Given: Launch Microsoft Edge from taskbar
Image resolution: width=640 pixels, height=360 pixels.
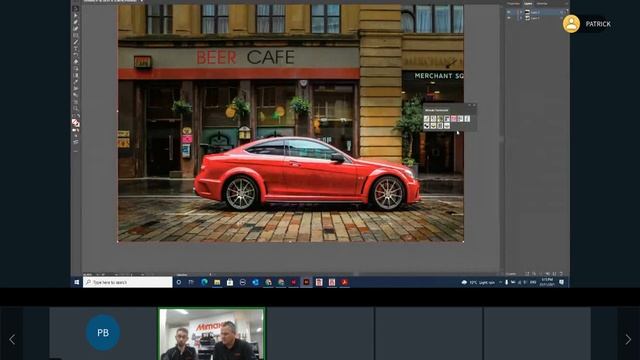Looking at the screenshot, I should [x=204, y=282].
